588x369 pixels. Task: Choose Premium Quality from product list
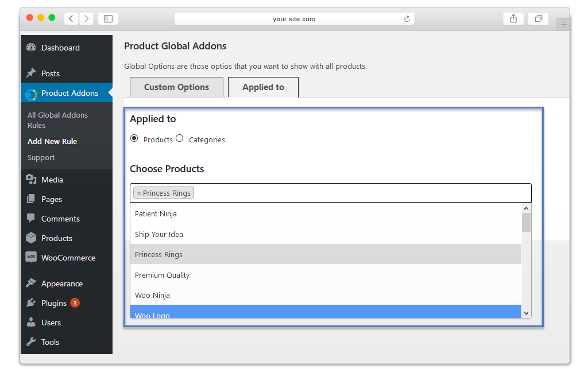point(326,275)
